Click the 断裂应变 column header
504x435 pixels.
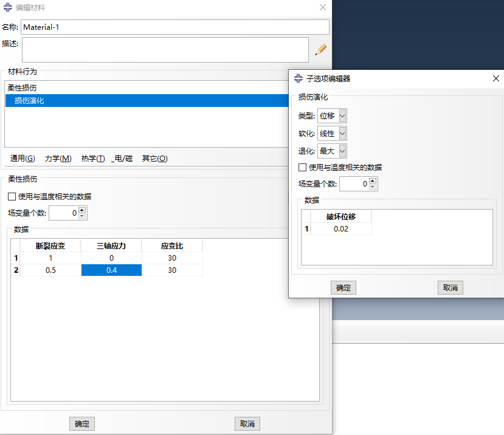click(50, 246)
